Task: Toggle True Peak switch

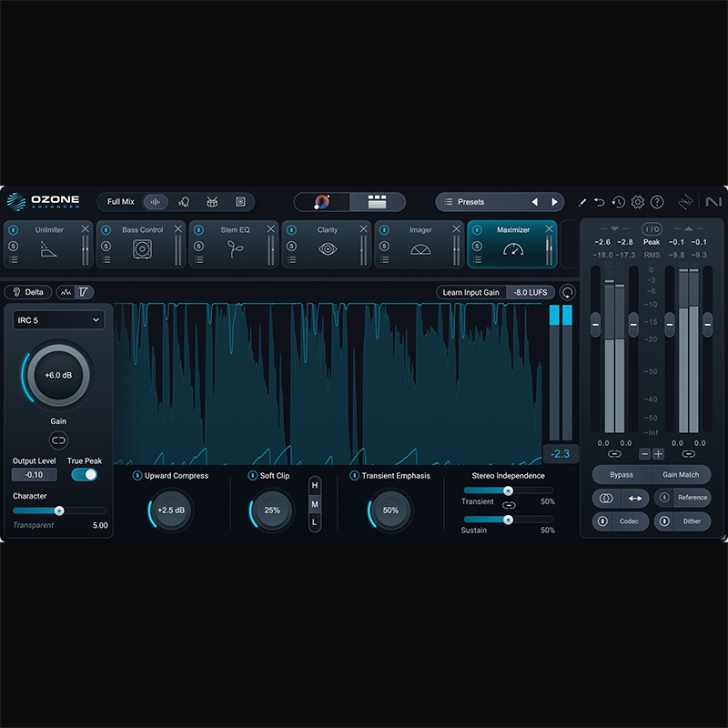Action: [84, 474]
